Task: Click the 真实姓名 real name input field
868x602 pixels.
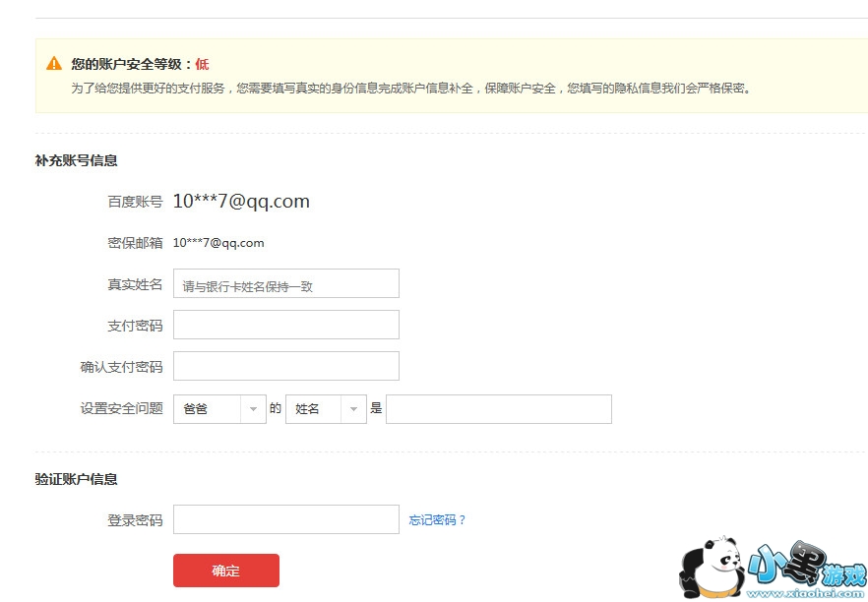Action: (x=286, y=283)
